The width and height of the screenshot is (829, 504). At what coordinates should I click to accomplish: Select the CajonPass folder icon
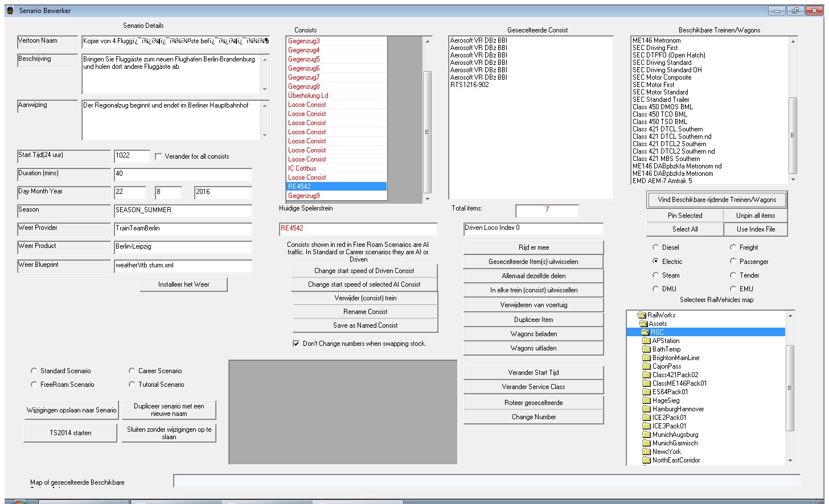coord(646,366)
